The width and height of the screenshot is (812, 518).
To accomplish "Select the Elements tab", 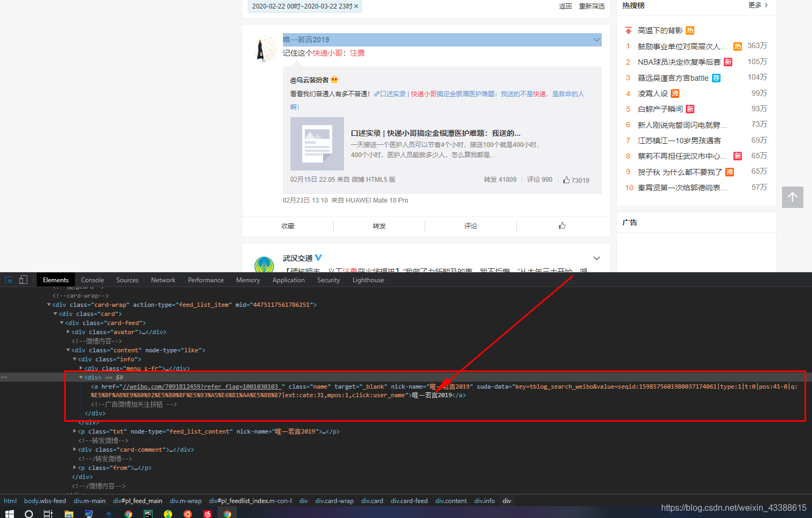I will click(x=56, y=280).
